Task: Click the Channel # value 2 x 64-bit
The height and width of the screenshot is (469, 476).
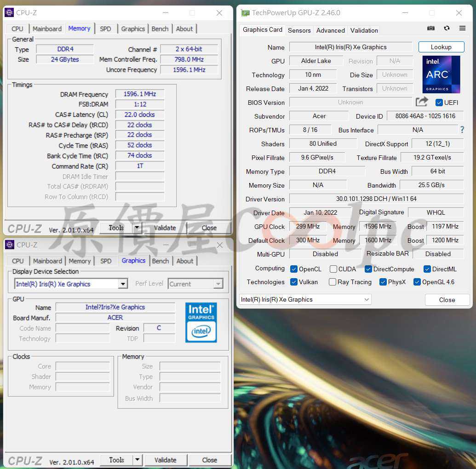Action: tap(189, 49)
